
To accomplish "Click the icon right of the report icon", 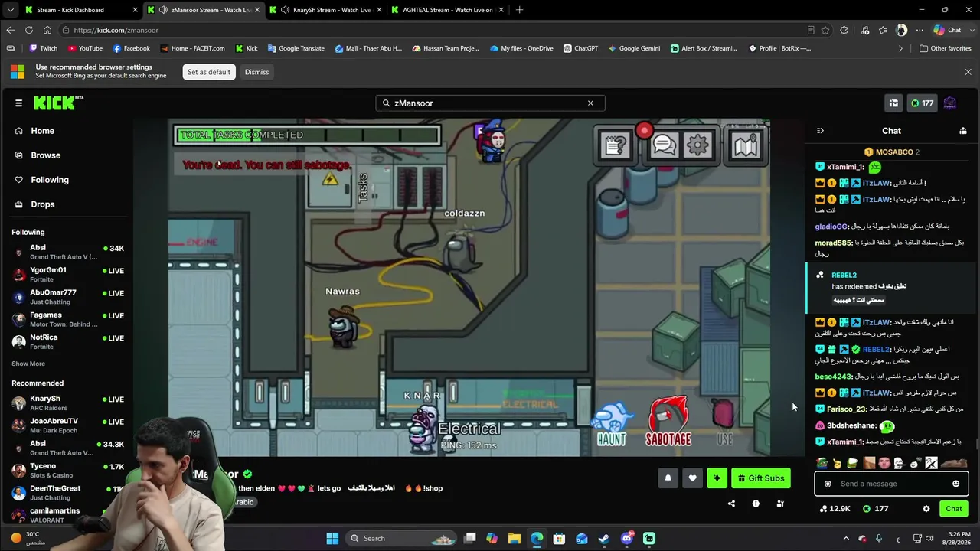I will (780, 504).
